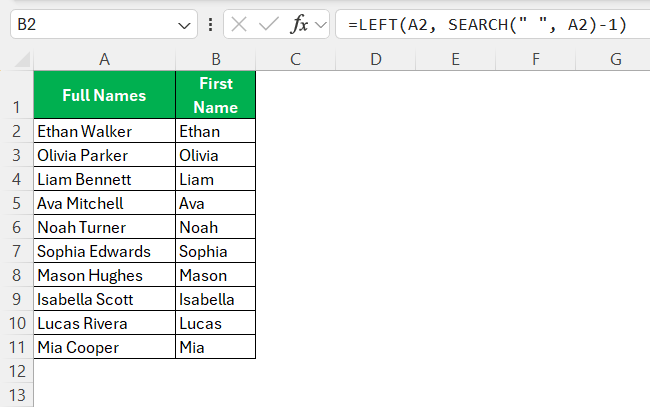Viewport: 650px width, 407px height.
Task: Select column B header
Action: (216, 59)
